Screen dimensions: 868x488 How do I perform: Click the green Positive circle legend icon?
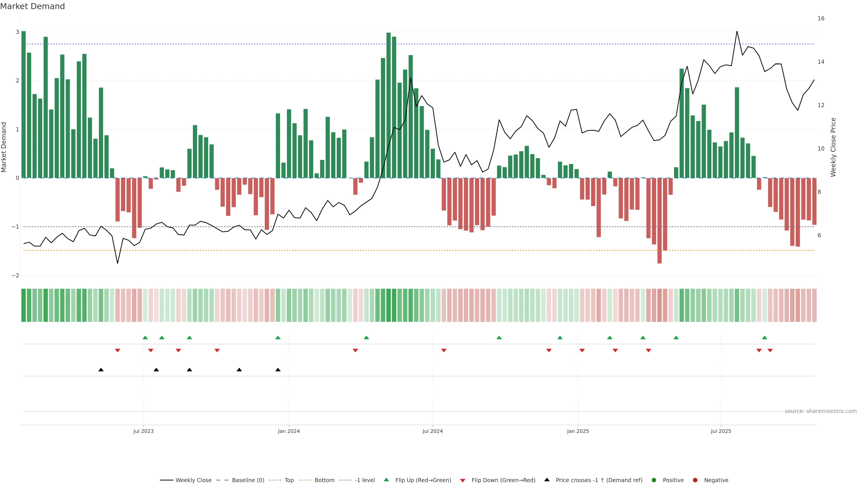[x=654, y=480]
